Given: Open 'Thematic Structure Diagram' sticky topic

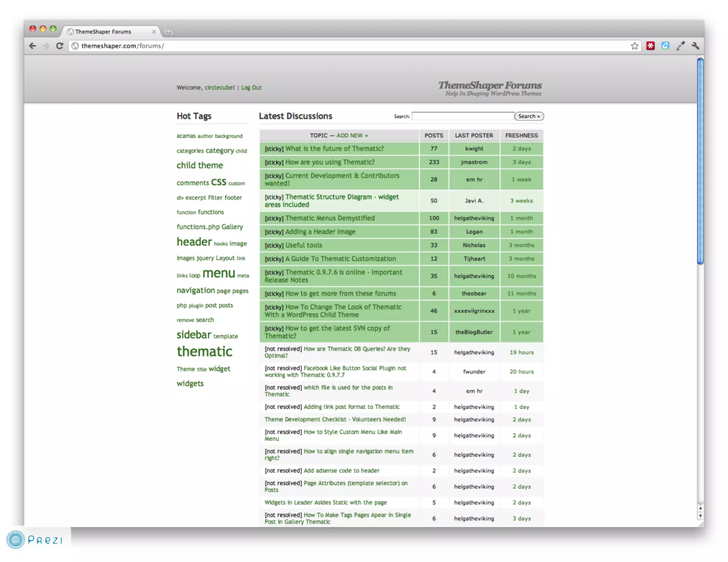Looking at the screenshot, I should click(x=332, y=201).
